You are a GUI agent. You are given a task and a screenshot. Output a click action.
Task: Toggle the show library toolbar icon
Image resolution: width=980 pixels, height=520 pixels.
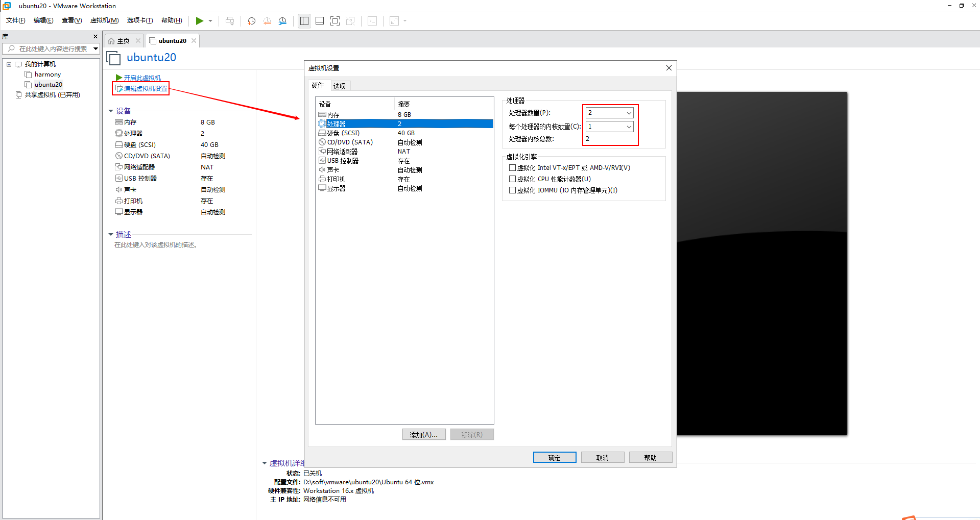pos(304,21)
